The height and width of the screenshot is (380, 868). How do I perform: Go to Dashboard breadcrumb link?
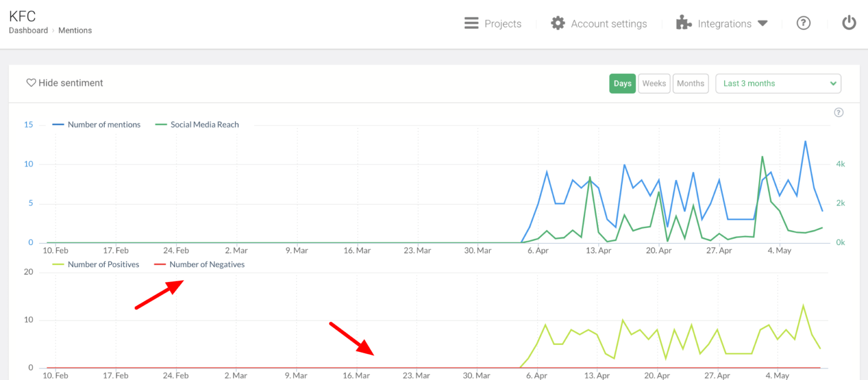[x=28, y=30]
